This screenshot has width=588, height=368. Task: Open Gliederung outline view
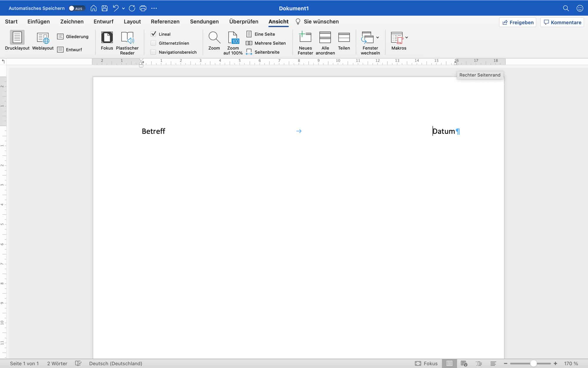coord(73,37)
